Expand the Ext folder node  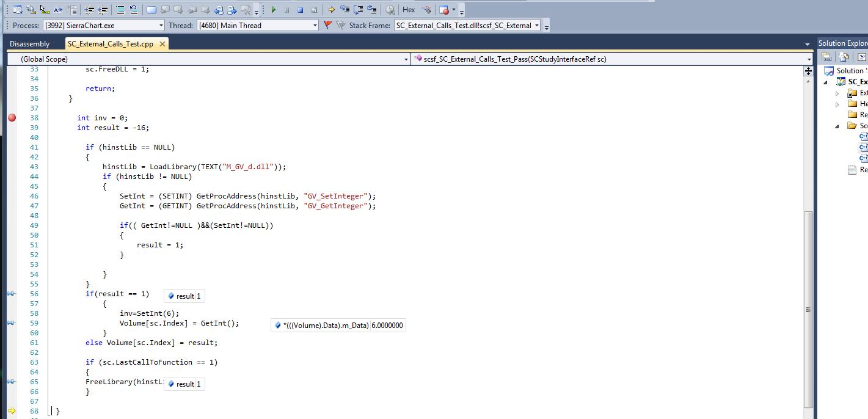(837, 93)
